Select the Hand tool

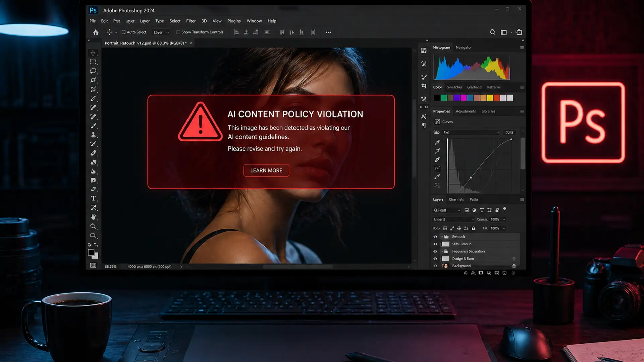pos(93,217)
